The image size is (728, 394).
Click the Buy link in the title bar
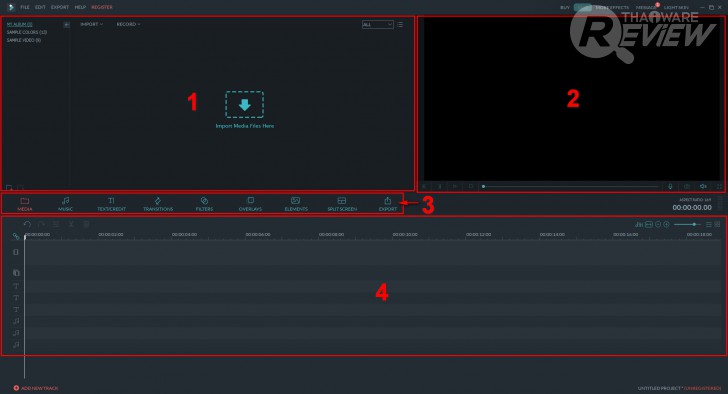click(x=565, y=7)
